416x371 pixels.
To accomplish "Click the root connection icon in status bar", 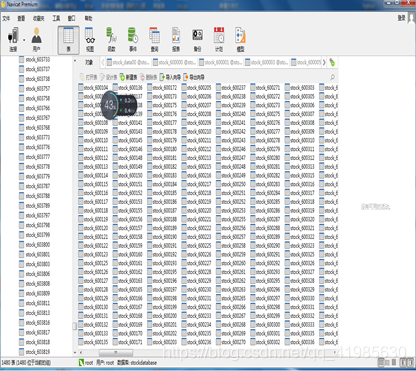I will [x=81, y=363].
